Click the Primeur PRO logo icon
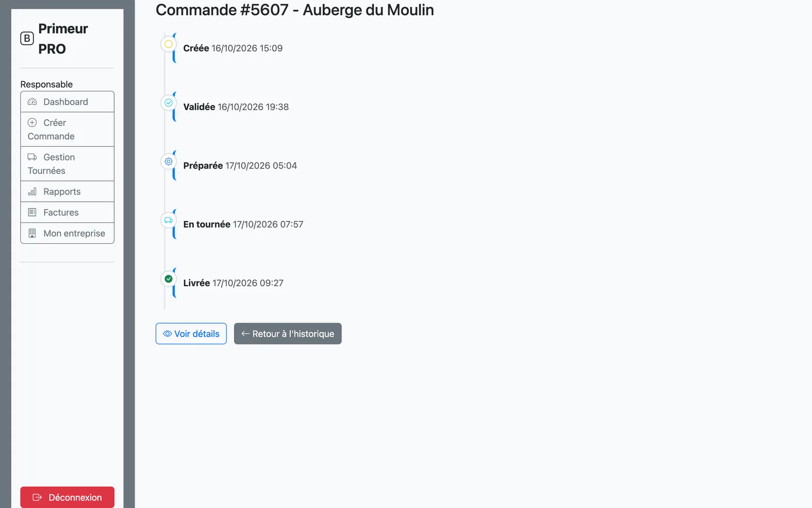 pos(27,39)
